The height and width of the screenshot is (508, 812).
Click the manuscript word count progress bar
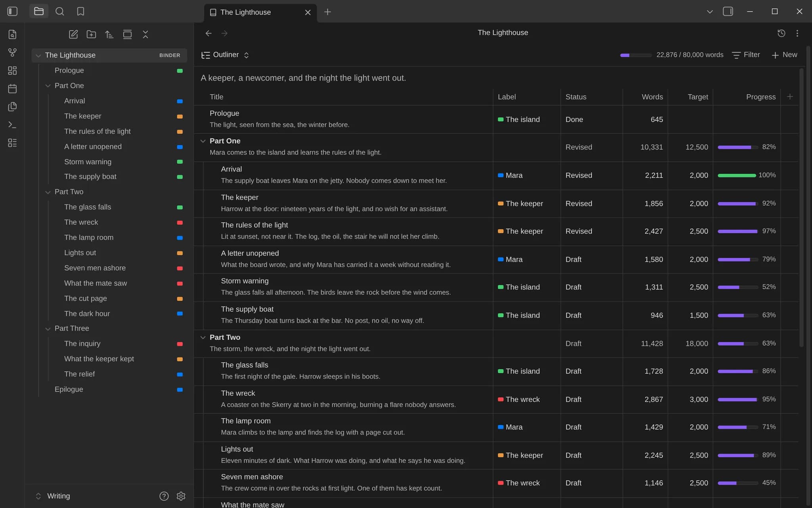click(636, 55)
